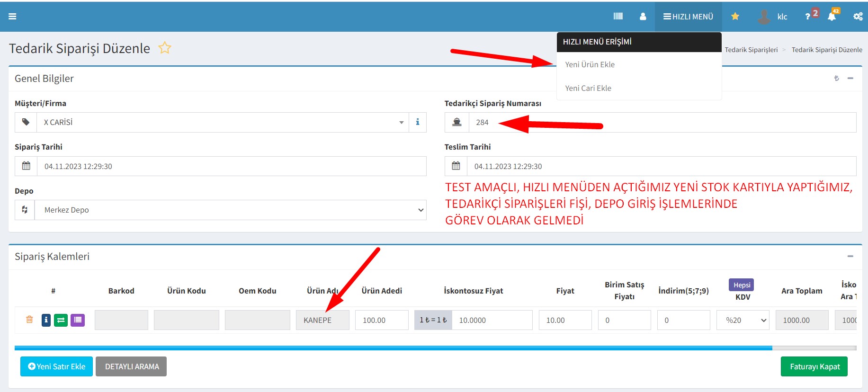Select Yeni Ürün Ekle from quick menu

pyautogui.click(x=590, y=64)
